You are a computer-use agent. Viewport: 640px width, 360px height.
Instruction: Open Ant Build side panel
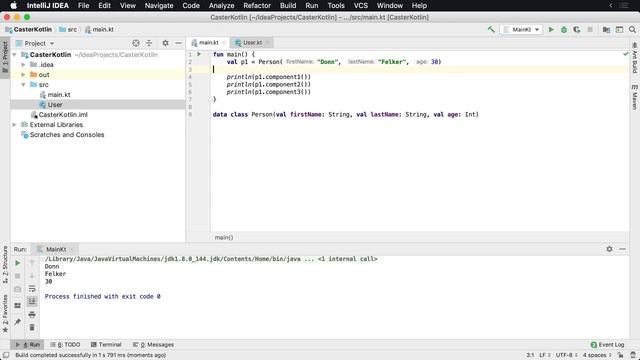coord(635,58)
